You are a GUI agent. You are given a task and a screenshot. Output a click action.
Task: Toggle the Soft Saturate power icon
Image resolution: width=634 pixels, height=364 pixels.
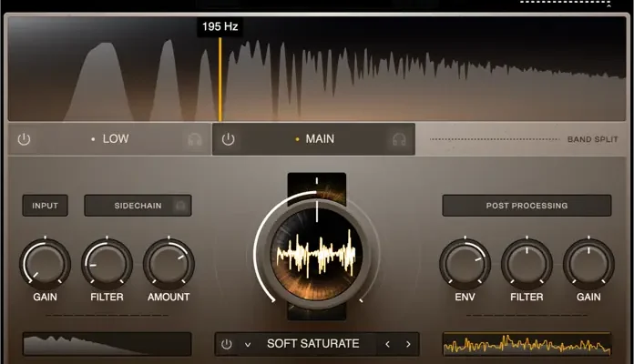click(227, 344)
